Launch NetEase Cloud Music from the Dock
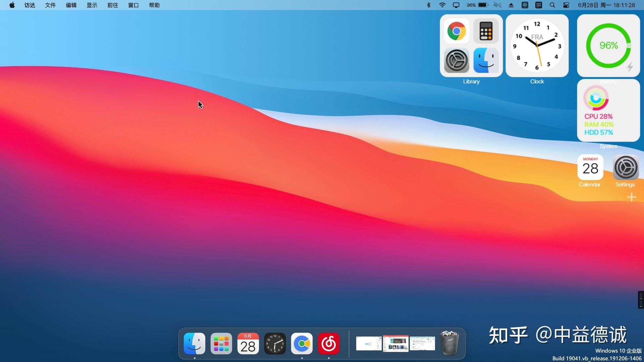The height and width of the screenshot is (362, 644). [328, 343]
